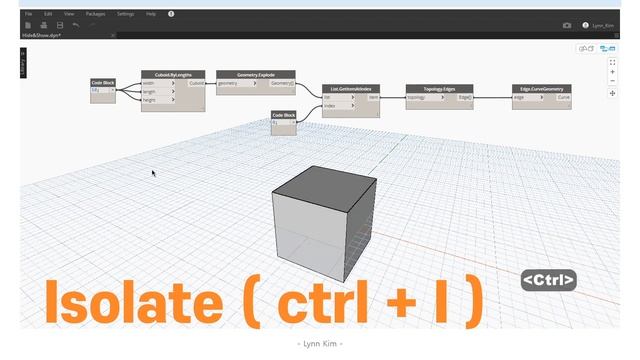Screen dimensions: 640x360
Task: Open the Help menu
Action: click(x=151, y=14)
